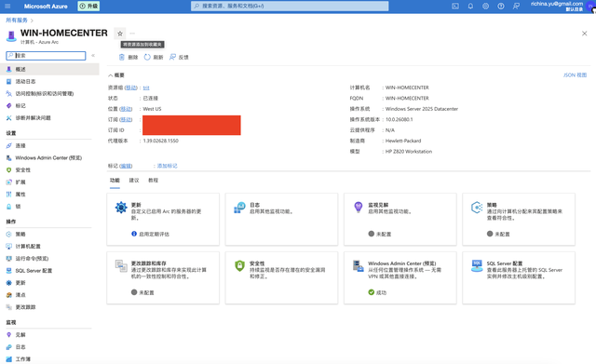The image size is (596, 364).
Task: Switch to the 功能 tab
Action: point(115,181)
